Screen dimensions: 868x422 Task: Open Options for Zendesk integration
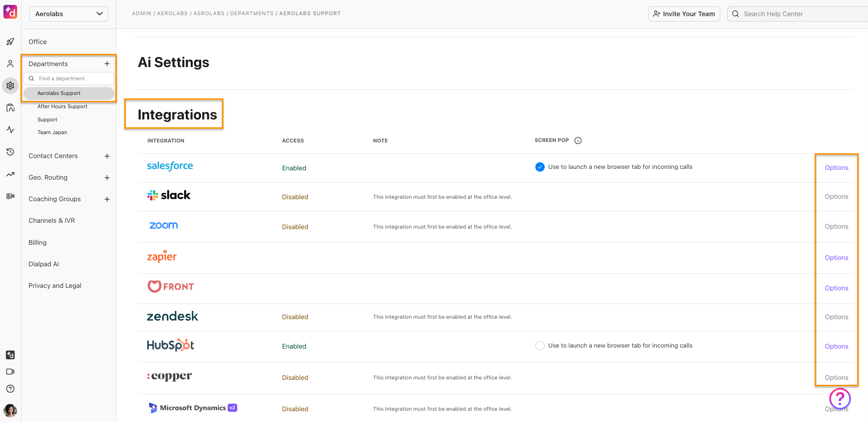click(836, 317)
